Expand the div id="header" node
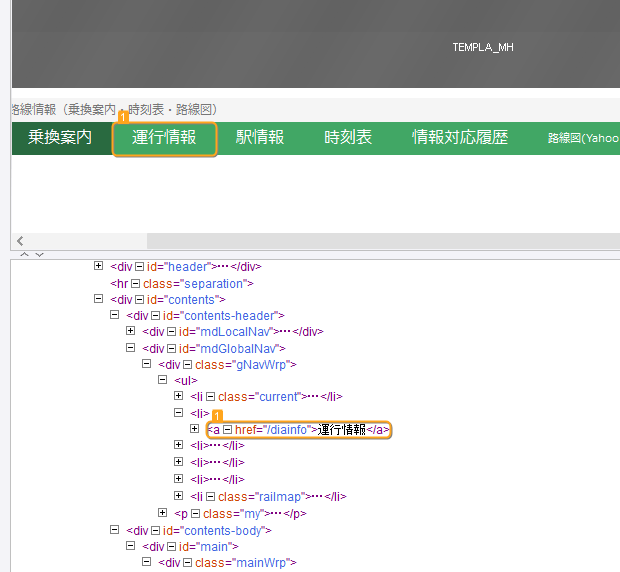This screenshot has height=572, width=620. 98,266
